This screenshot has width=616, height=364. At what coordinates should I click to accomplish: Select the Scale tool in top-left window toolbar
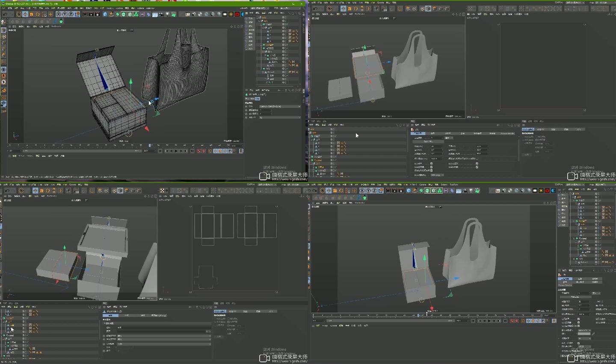[x=31, y=14]
